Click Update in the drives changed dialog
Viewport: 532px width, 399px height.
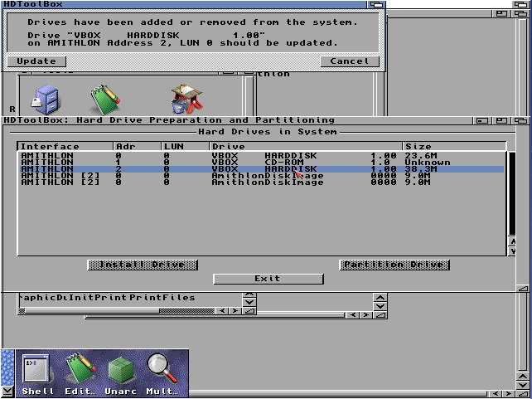click(x=36, y=61)
